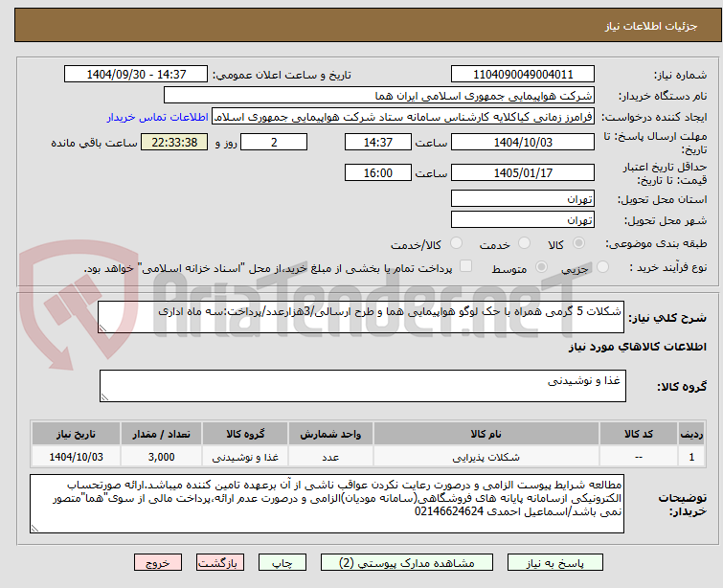
Task: Open مشاهده مدارک پیوستی (2) button
Action: click(407, 563)
